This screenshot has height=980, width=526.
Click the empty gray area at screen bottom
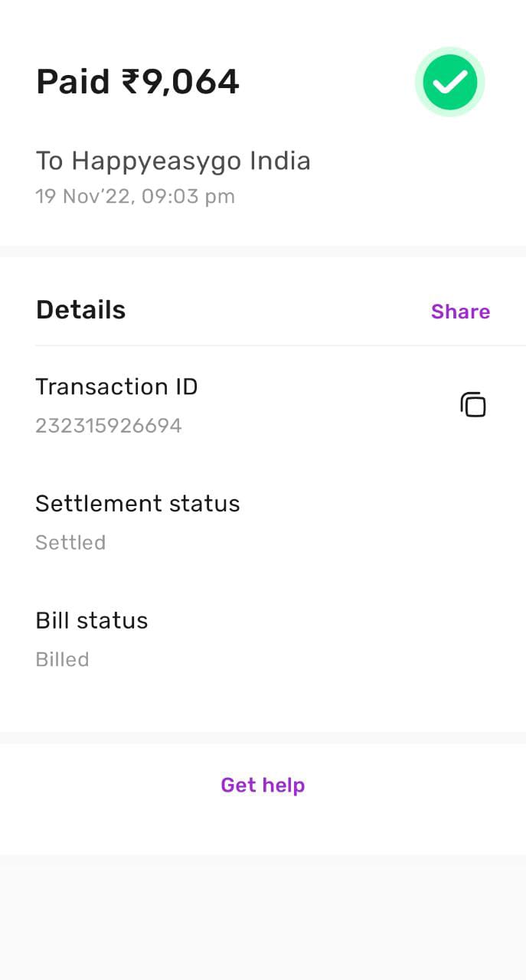263,919
